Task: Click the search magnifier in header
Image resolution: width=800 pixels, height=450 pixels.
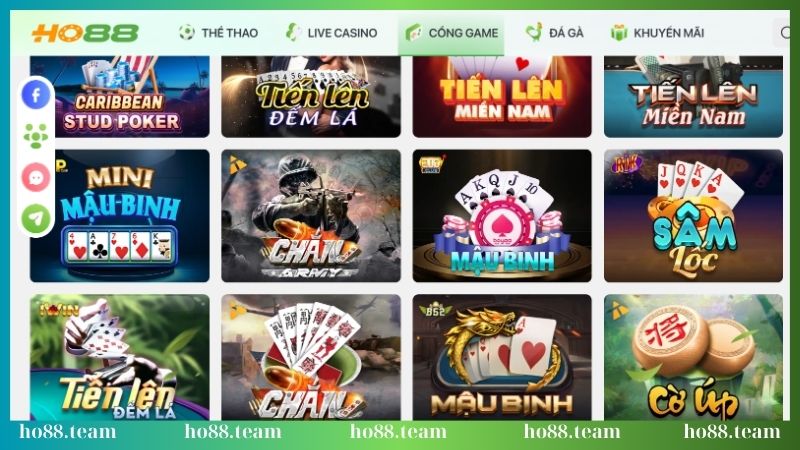Action: [x=785, y=33]
